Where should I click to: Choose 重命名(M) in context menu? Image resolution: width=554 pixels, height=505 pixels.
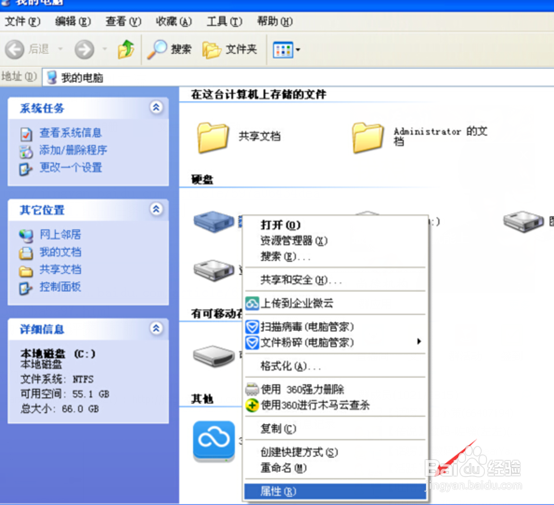[335, 468]
